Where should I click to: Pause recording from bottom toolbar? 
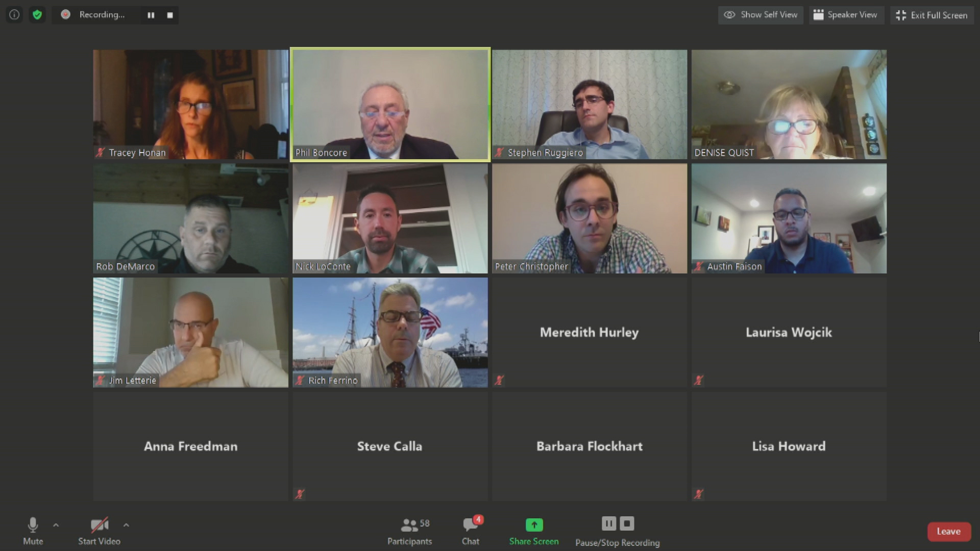pyautogui.click(x=609, y=523)
